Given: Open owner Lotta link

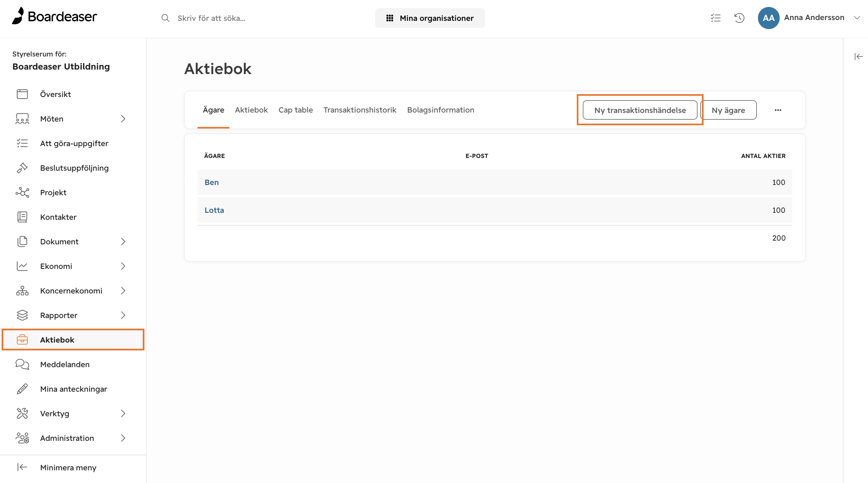Looking at the screenshot, I should point(214,210).
